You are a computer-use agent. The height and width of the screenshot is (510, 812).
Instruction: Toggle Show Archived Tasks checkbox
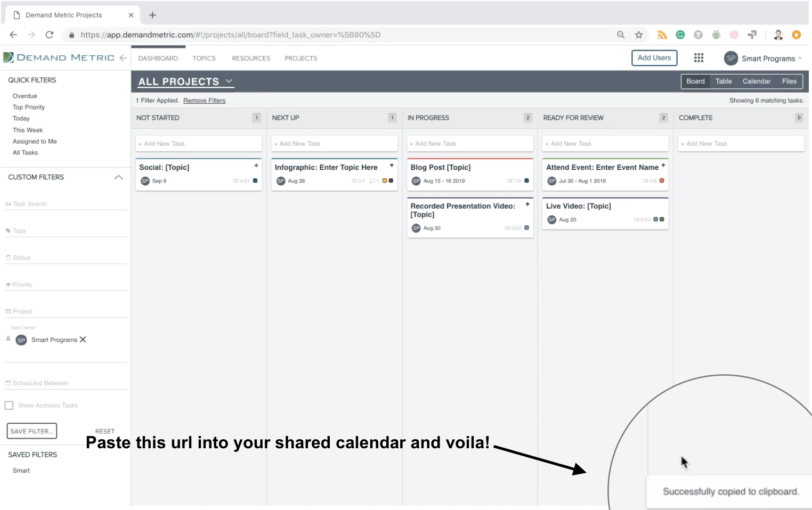click(x=9, y=406)
